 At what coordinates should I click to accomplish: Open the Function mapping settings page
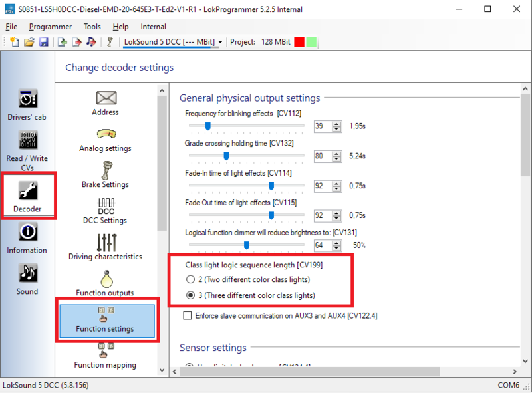point(106,356)
